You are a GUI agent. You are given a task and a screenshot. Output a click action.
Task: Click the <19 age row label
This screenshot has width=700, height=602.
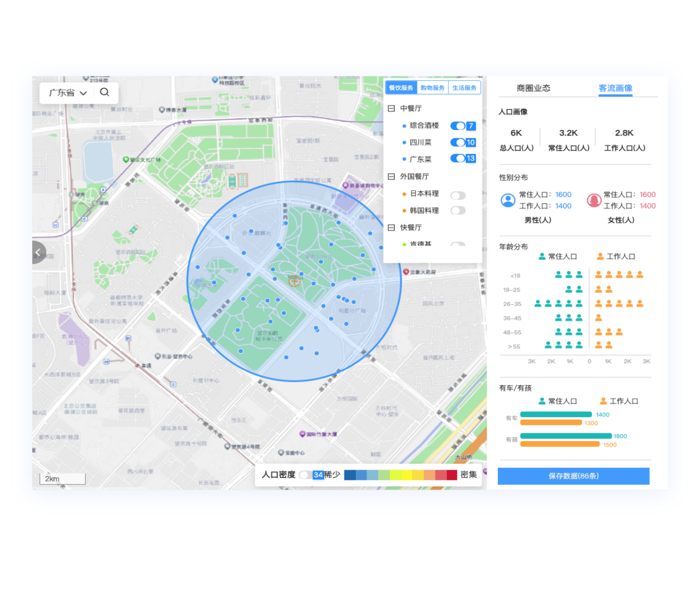pos(515,276)
